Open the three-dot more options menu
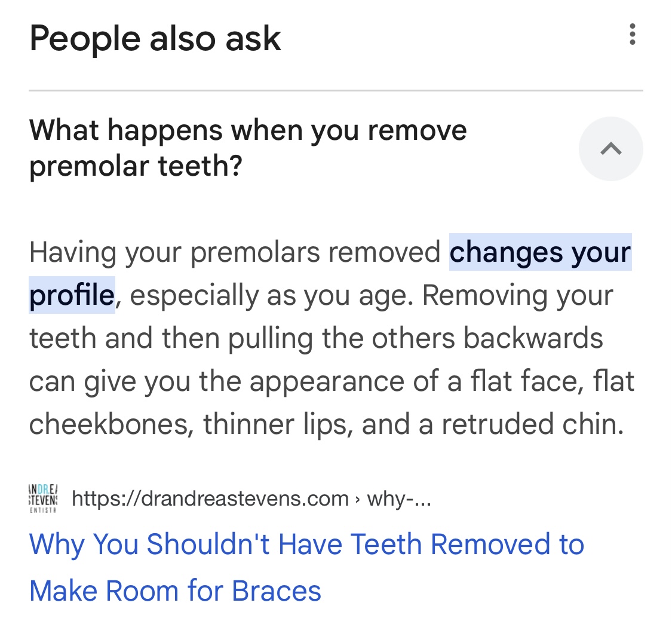 [632, 35]
